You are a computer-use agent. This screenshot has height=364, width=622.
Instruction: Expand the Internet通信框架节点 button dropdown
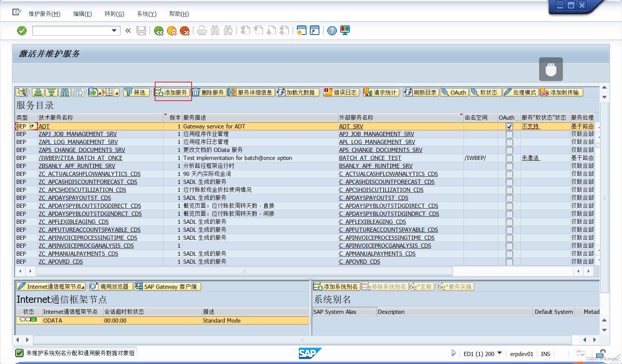84,288
